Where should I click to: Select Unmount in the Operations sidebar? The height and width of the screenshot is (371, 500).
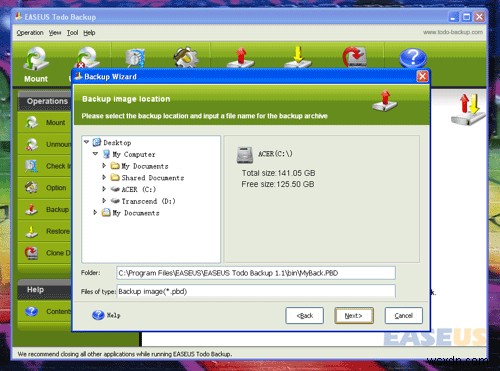coord(45,144)
